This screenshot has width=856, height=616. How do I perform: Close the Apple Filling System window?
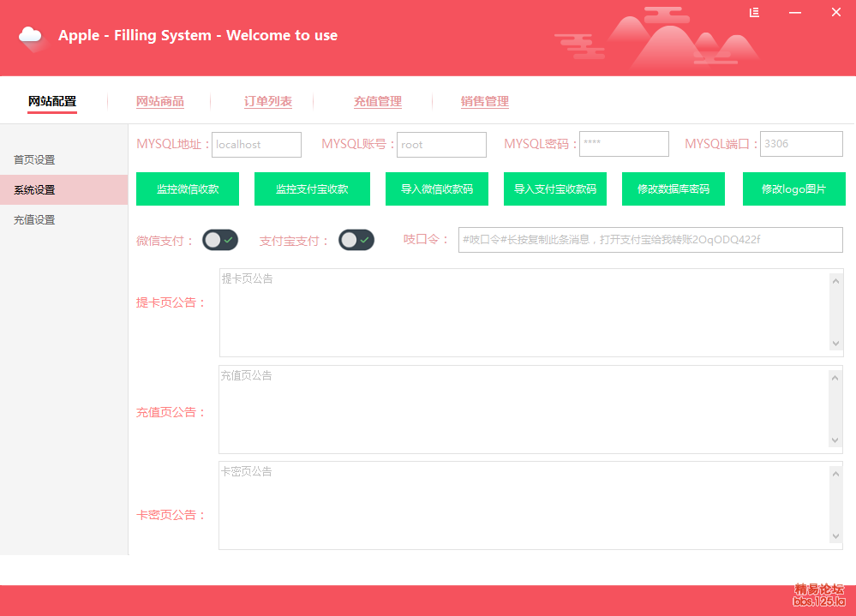click(836, 12)
